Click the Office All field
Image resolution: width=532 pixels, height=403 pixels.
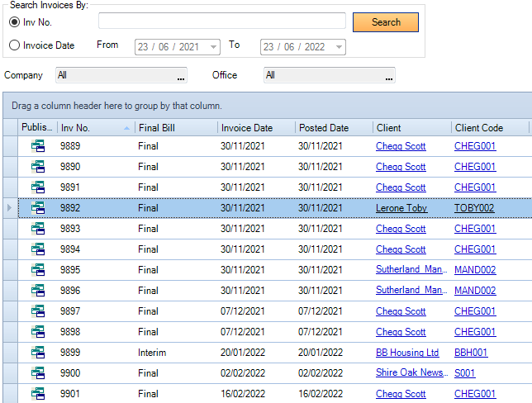329,75
